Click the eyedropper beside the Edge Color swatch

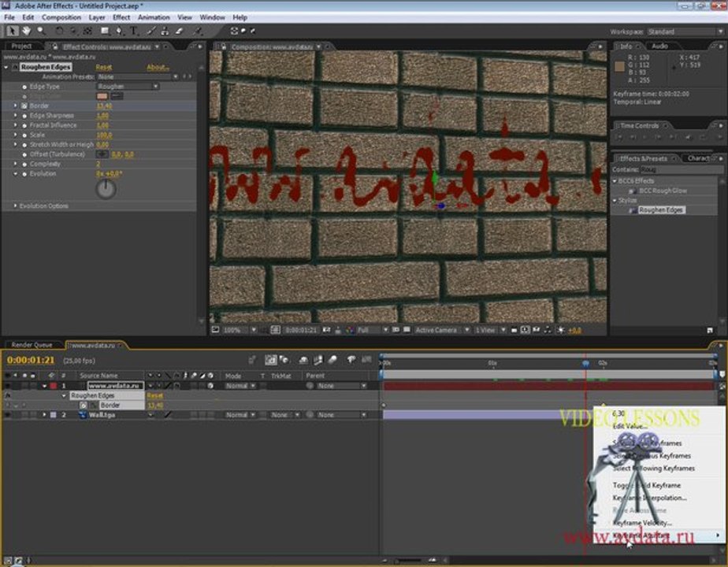coord(117,96)
